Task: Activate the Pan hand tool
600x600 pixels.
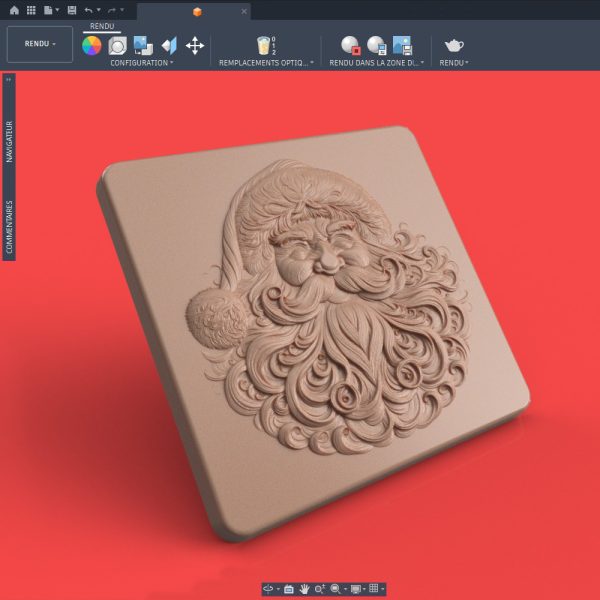Action: [304, 589]
